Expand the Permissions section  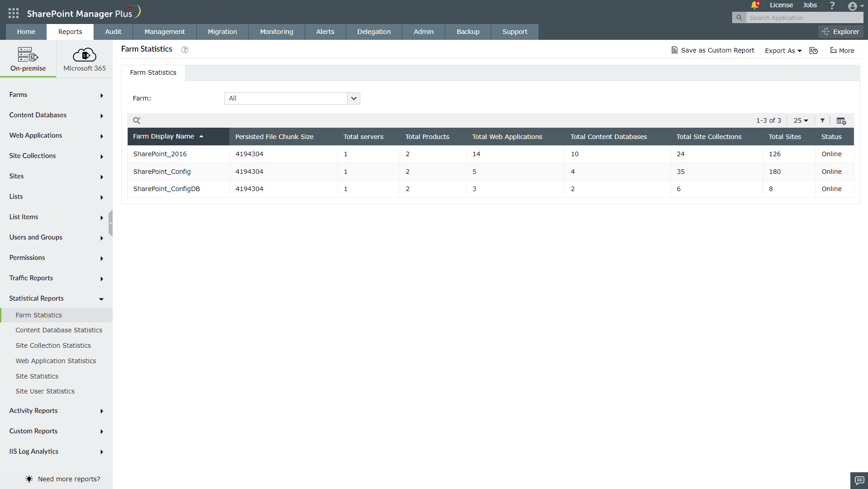coord(56,258)
